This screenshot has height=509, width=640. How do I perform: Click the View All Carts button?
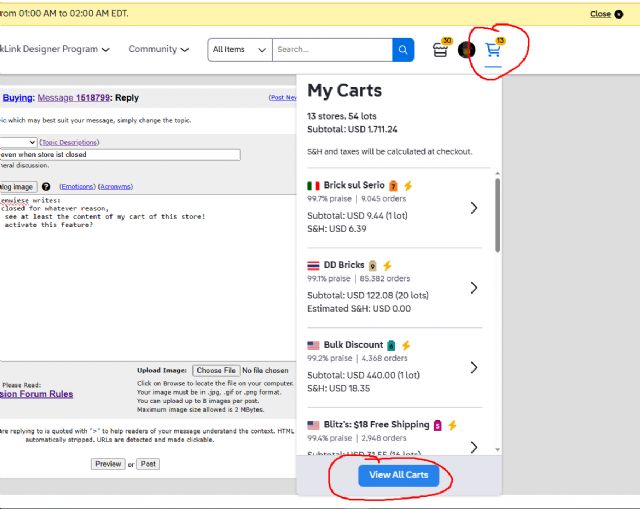point(398,475)
